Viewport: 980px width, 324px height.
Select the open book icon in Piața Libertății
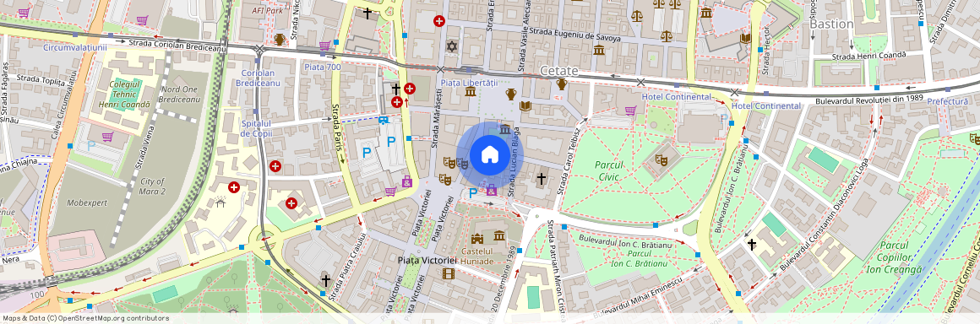coord(525,106)
